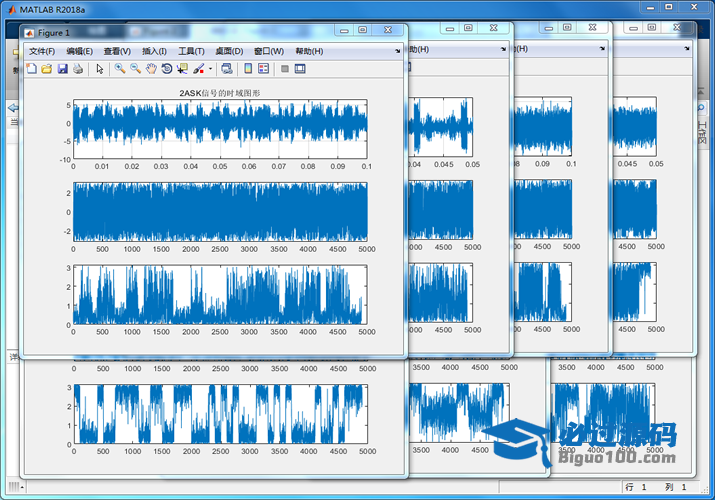The image size is (715, 500).
Task: Open the 插入(I) menu
Action: [154, 51]
